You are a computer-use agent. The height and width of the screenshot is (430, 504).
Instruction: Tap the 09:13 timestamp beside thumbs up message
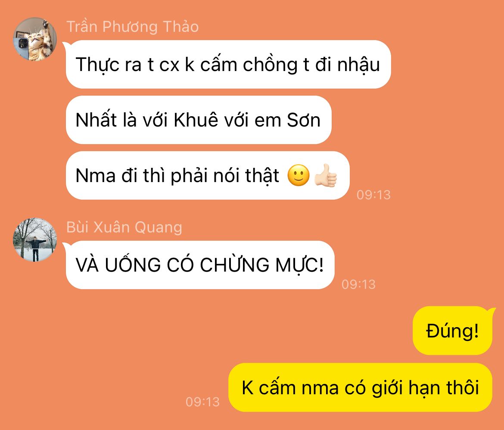373,195
